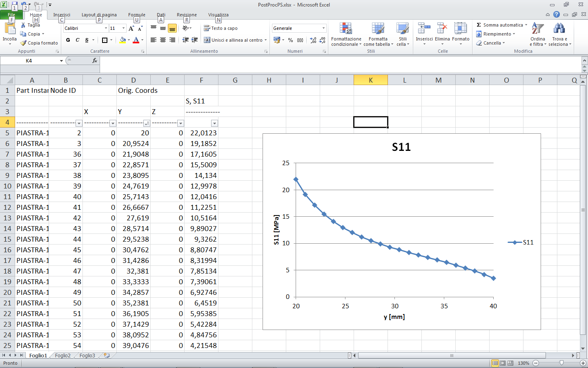588x368 pixels.
Task: Toggle bottom vertical alignment
Action: [x=172, y=28]
